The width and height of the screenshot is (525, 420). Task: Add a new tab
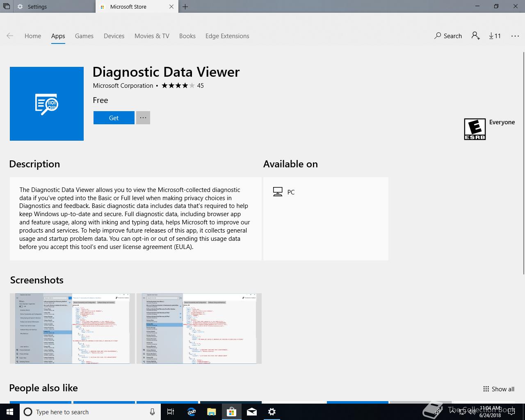[x=185, y=7]
